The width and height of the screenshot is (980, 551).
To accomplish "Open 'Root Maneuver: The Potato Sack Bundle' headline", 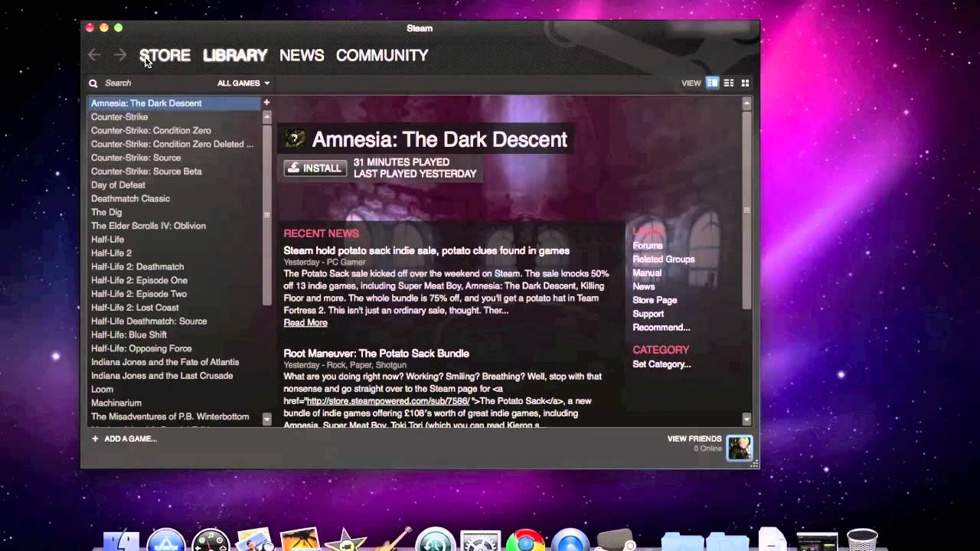I will click(376, 353).
